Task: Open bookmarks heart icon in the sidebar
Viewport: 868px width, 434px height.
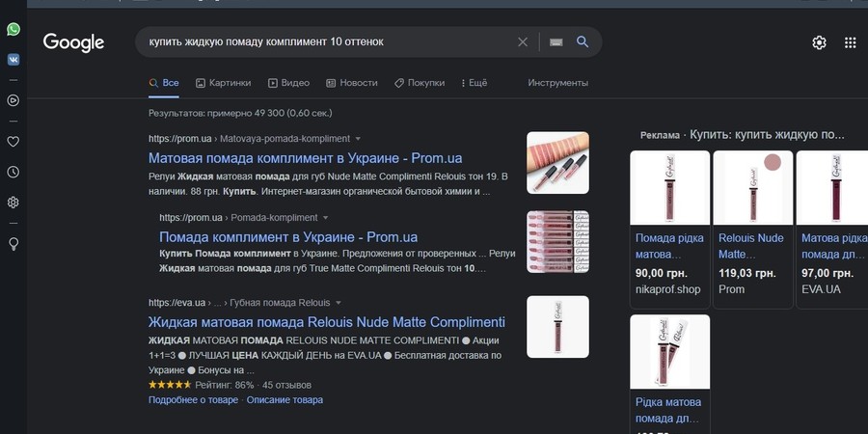Action: (14, 141)
